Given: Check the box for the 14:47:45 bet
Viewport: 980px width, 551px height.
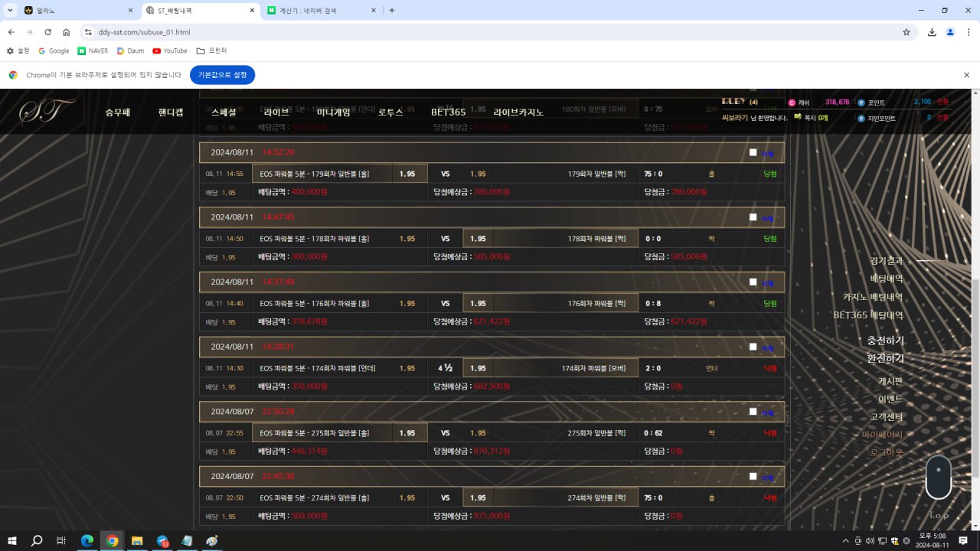Looking at the screenshot, I should pyautogui.click(x=753, y=217).
